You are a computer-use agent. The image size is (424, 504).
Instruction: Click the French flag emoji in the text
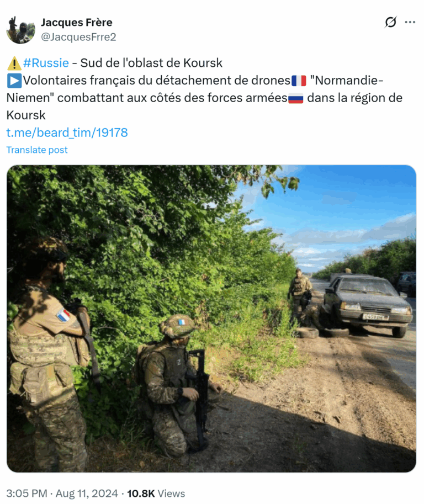(x=299, y=81)
